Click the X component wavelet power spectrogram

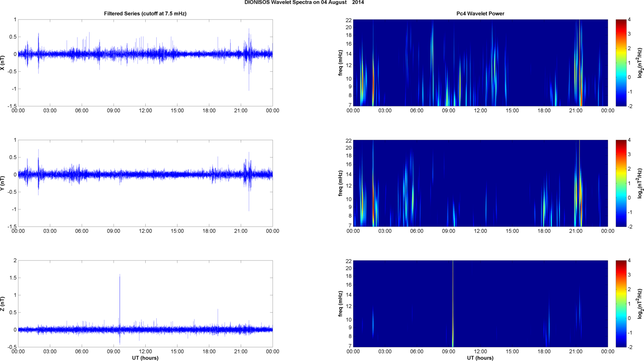pos(480,63)
